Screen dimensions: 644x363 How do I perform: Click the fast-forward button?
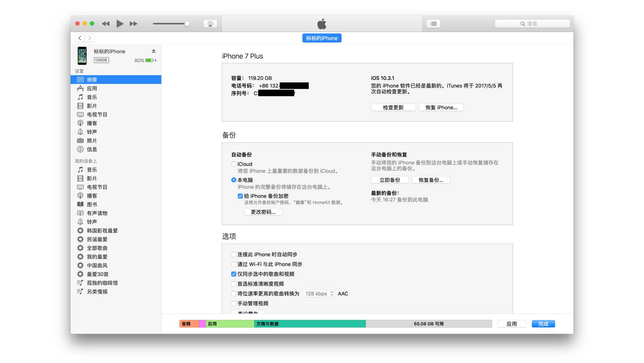(x=134, y=24)
